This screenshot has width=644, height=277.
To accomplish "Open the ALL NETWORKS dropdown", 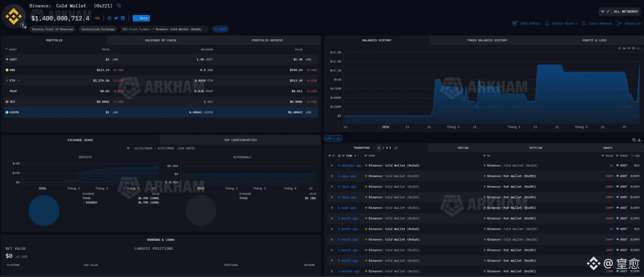I will 619,11.
